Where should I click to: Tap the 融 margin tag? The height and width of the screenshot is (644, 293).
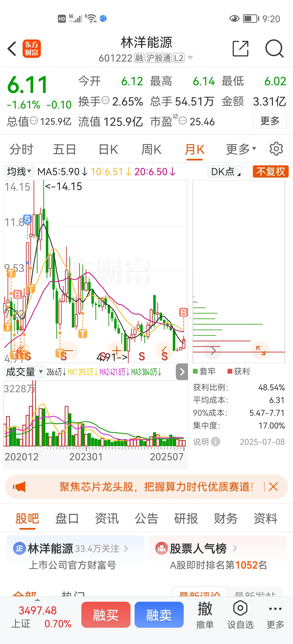coord(139,58)
